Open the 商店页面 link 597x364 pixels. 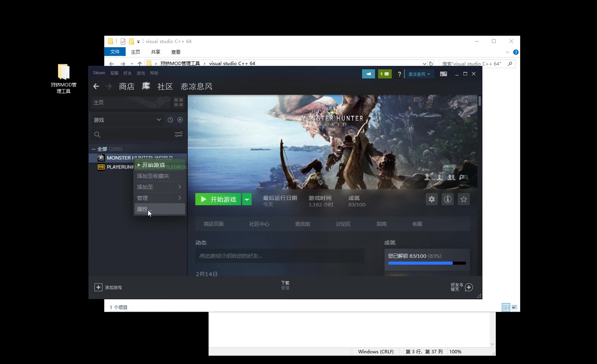[x=214, y=224]
